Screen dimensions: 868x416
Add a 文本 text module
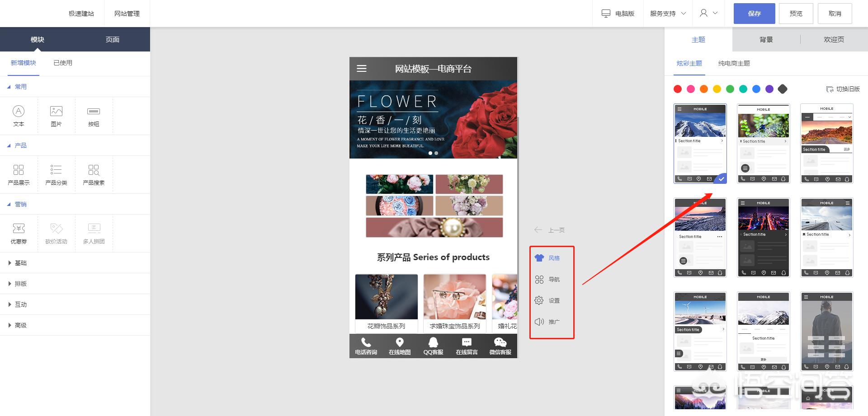click(x=19, y=116)
